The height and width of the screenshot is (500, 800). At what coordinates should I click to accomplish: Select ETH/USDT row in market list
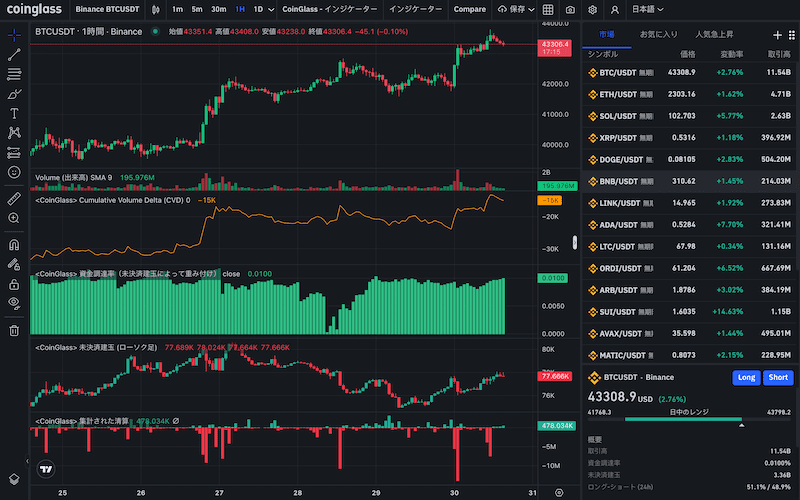click(x=691, y=94)
